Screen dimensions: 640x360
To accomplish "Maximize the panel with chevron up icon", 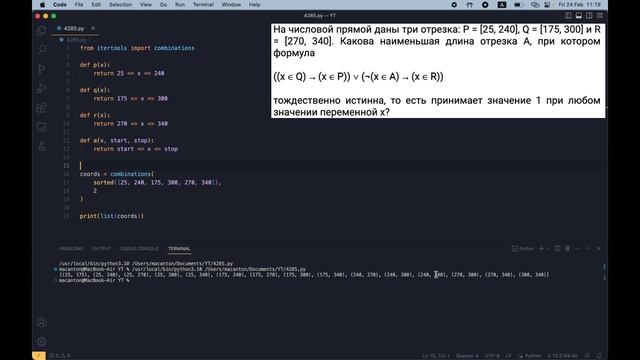I will click(x=588, y=249).
